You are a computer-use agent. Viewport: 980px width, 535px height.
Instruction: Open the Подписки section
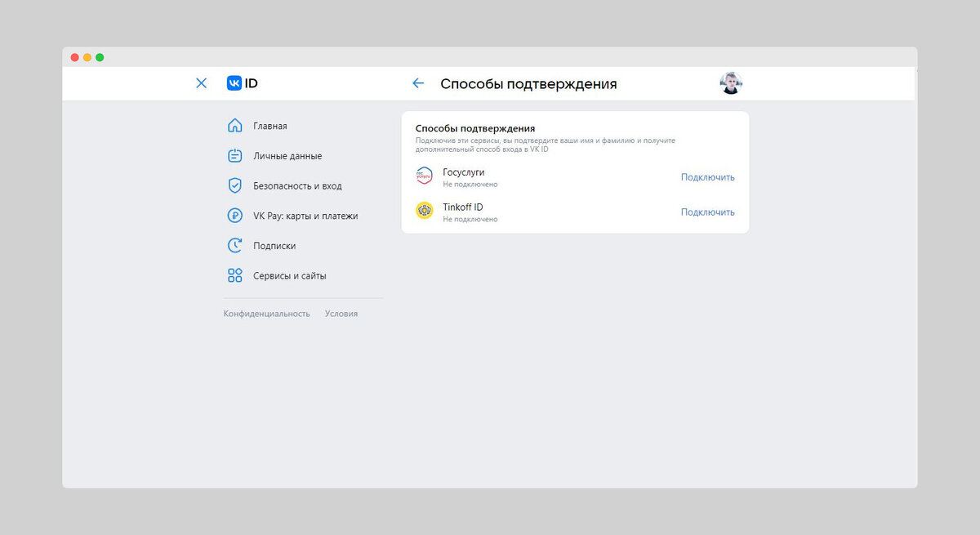click(x=274, y=246)
